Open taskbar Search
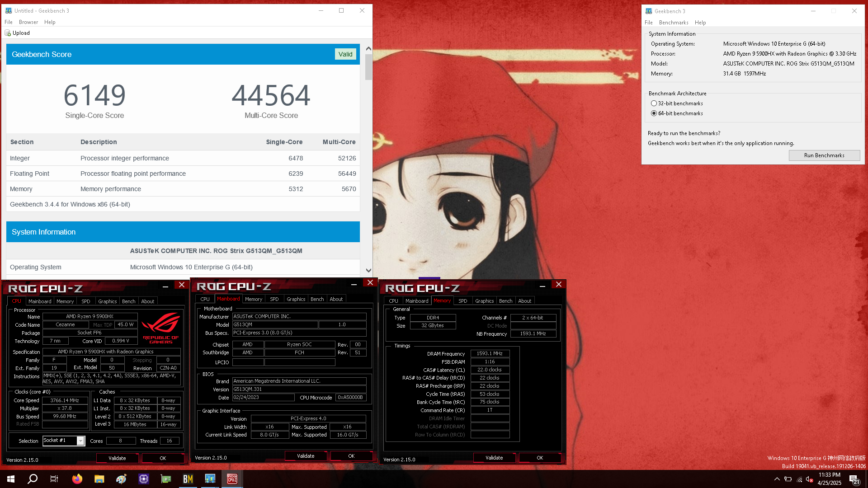868x488 pixels. (33, 479)
